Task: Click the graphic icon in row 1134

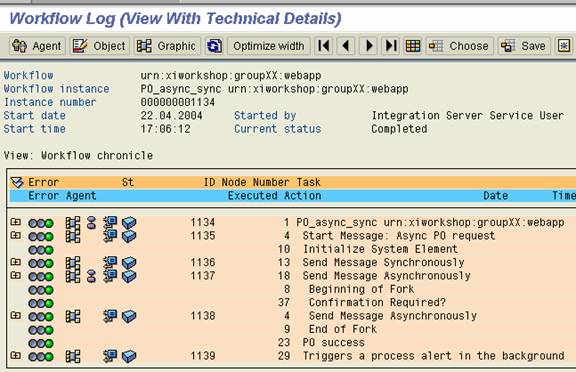Action: pos(73,223)
